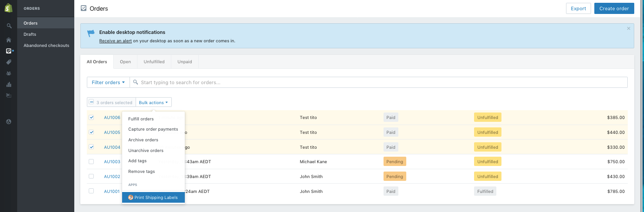Open Orders via checkbox sidebar icon
Screen dimensions: 644x212
(x=8, y=51)
